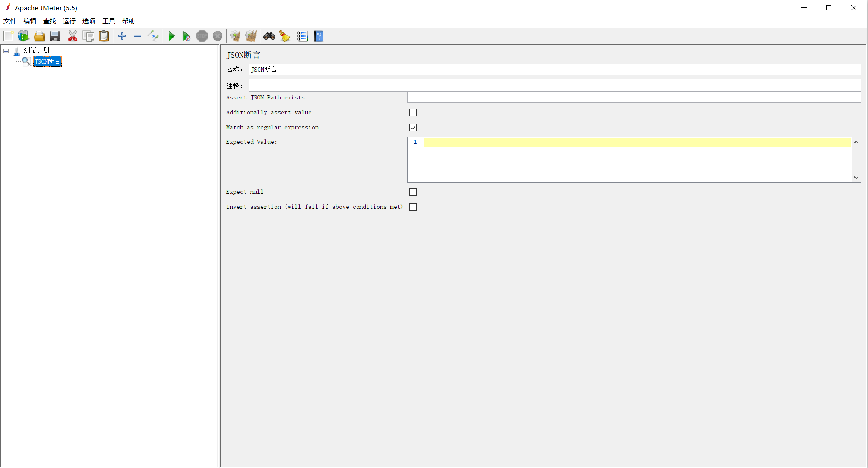Open the 编辑 menu

pyautogui.click(x=30, y=21)
